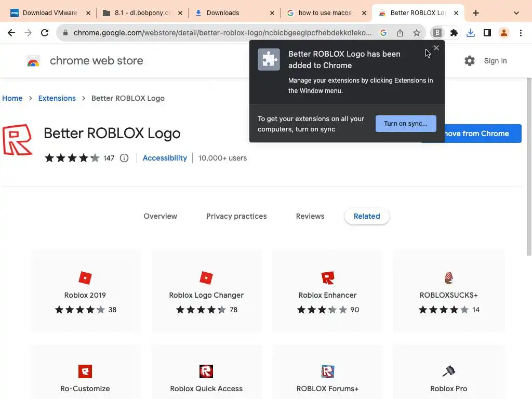Click the 147 ratings count
Viewport: 532px width, 399px height.
point(109,158)
